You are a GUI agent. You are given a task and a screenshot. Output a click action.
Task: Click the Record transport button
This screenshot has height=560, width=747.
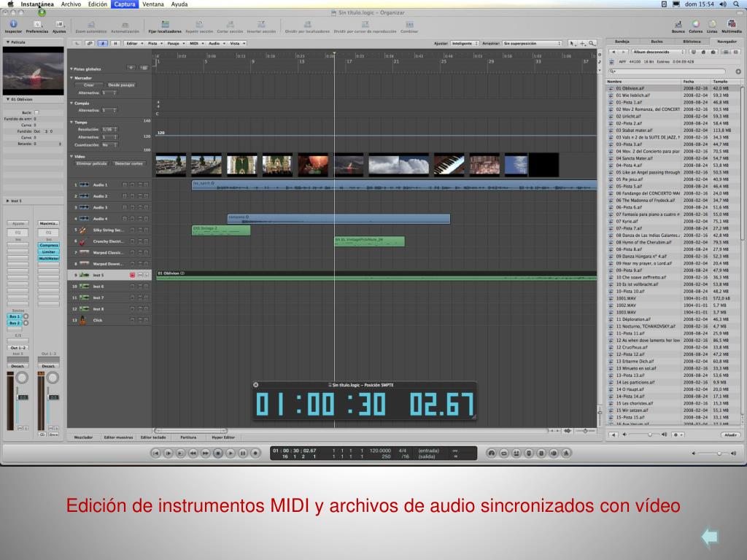pos(255,454)
